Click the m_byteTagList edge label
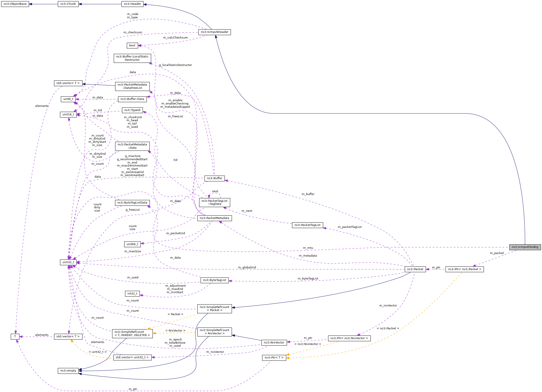The width and height of the screenshot is (542, 392). (308, 279)
